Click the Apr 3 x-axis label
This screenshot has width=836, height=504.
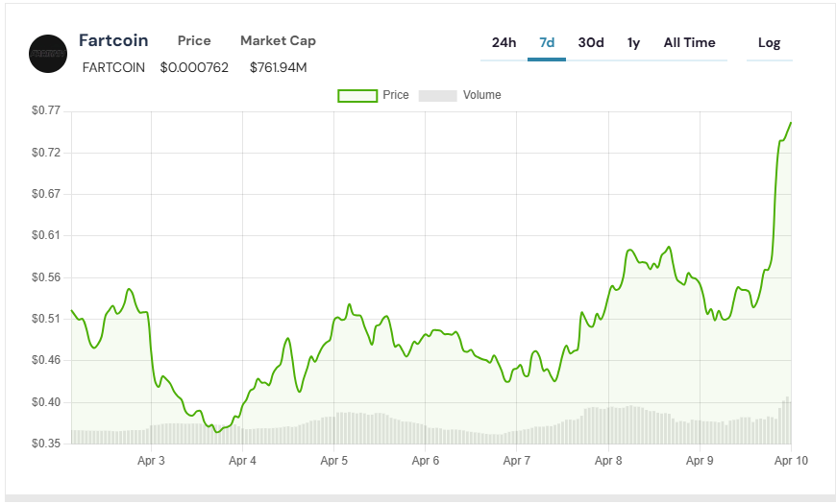coord(151,460)
